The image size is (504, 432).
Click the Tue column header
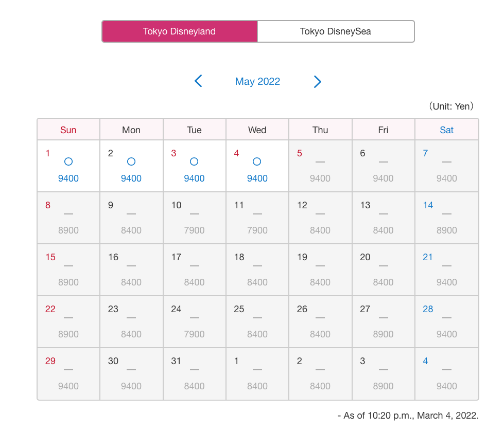(x=195, y=130)
